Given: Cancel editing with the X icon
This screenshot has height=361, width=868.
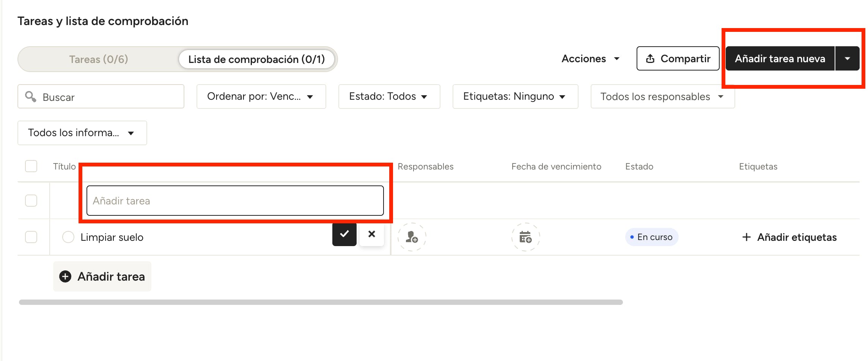Looking at the screenshot, I should [x=371, y=234].
